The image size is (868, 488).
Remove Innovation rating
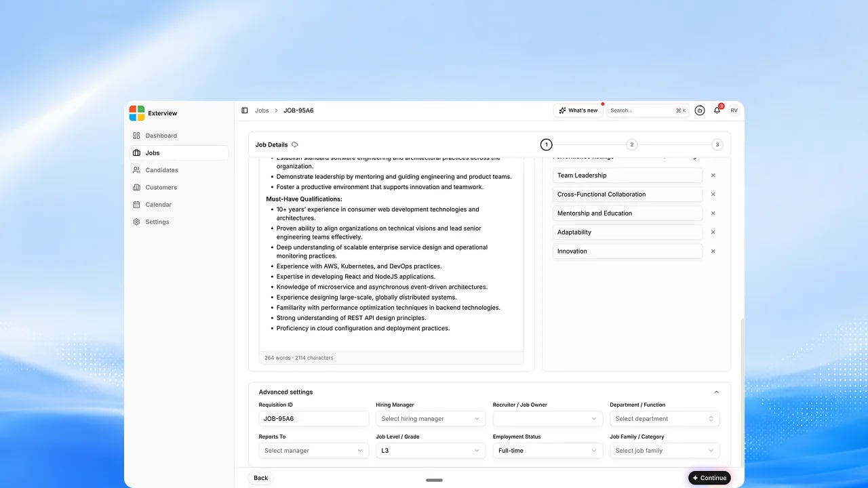pos(713,251)
